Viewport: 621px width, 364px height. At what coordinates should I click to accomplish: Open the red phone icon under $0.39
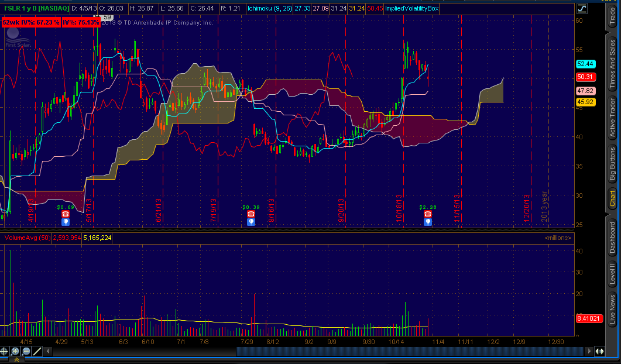point(251,214)
